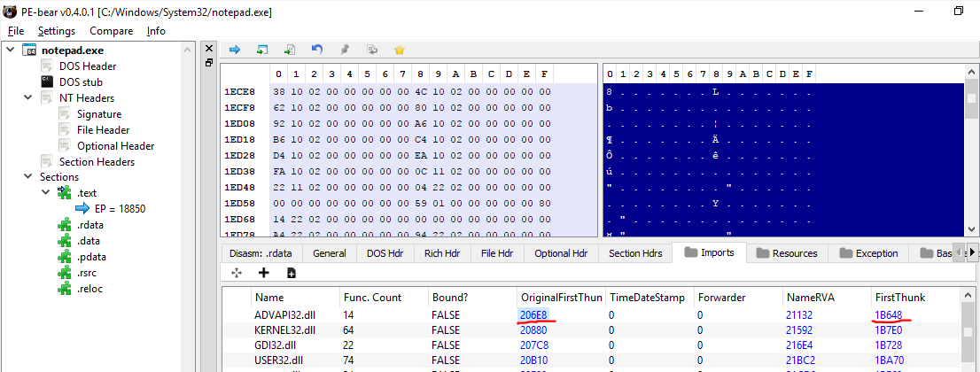
Task: Select Signature under NT Headers
Action: click(x=99, y=113)
